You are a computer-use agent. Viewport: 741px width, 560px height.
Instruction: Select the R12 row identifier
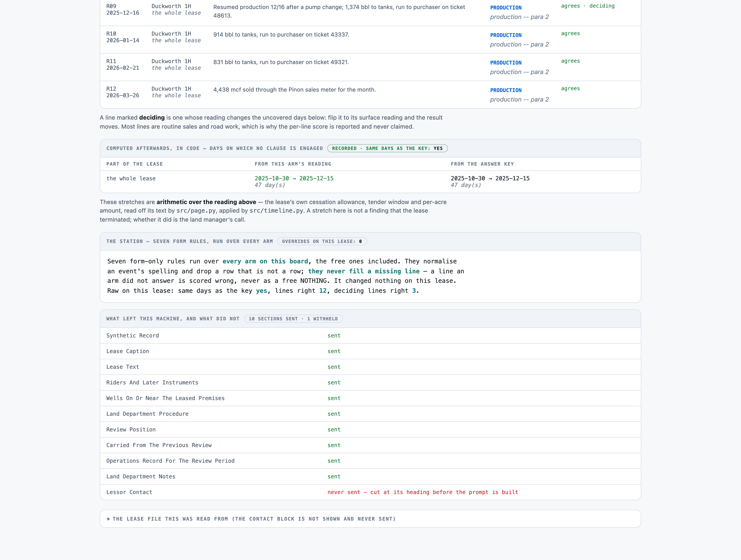pyautogui.click(x=111, y=89)
